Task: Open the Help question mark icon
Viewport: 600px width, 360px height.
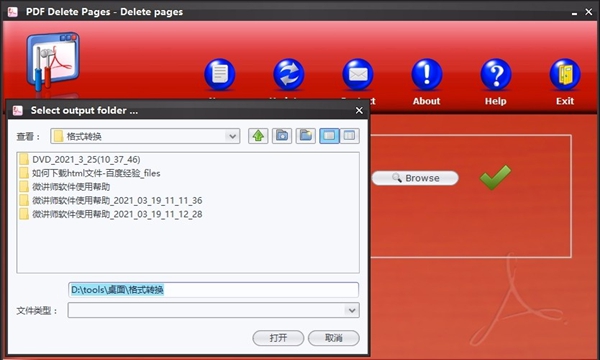Action: tap(496, 75)
